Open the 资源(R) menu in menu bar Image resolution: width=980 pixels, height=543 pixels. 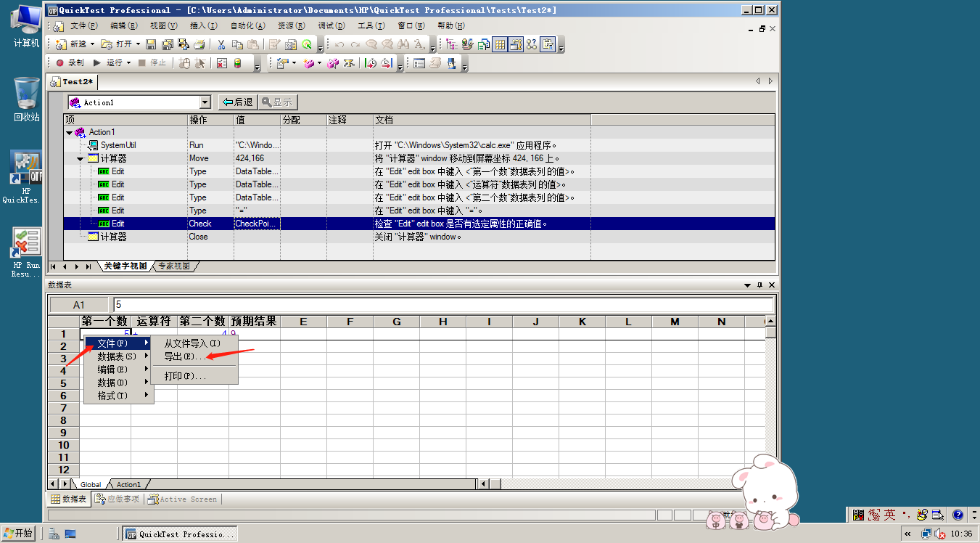coord(292,25)
